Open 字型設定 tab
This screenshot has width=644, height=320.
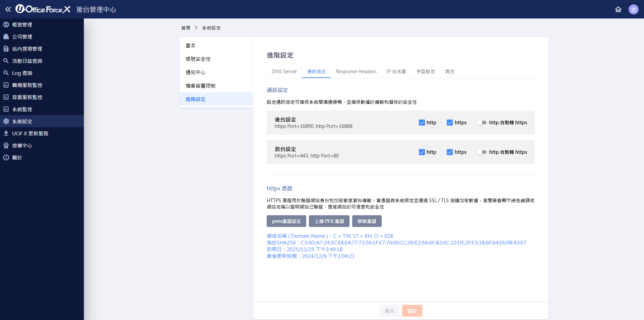coord(426,72)
